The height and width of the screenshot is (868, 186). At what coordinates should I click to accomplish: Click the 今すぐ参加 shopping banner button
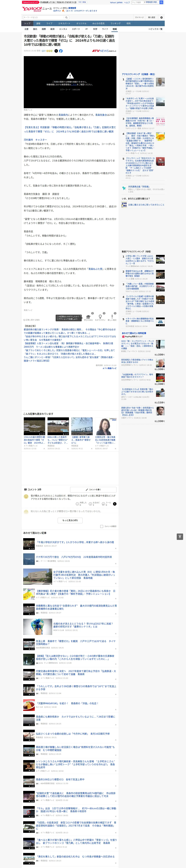82,2
